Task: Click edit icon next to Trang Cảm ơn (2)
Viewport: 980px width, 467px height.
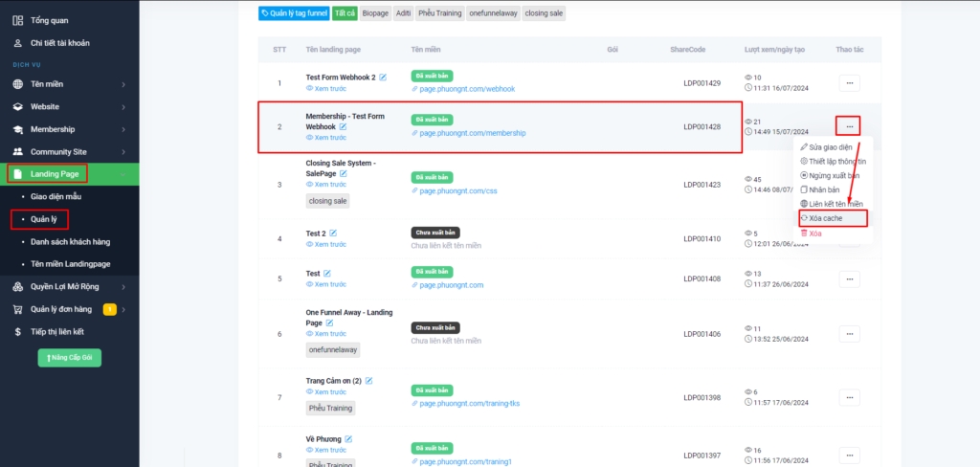Action: (368, 381)
